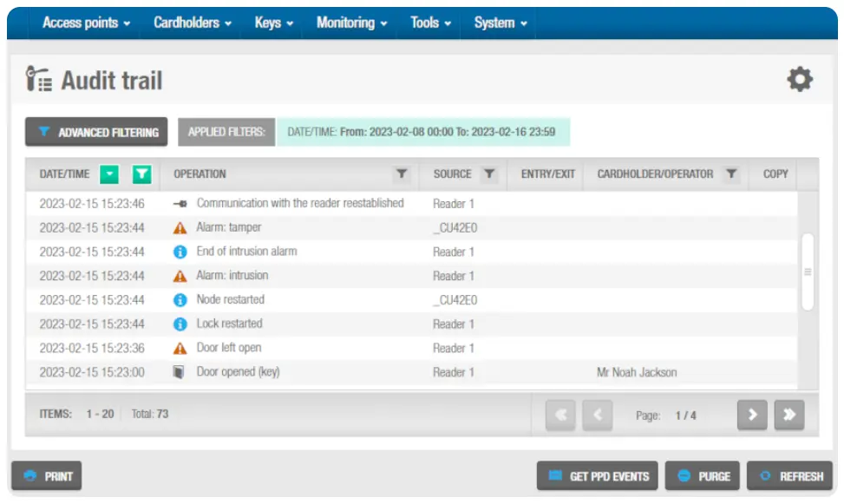Click the Operation column filter icon

(401, 174)
